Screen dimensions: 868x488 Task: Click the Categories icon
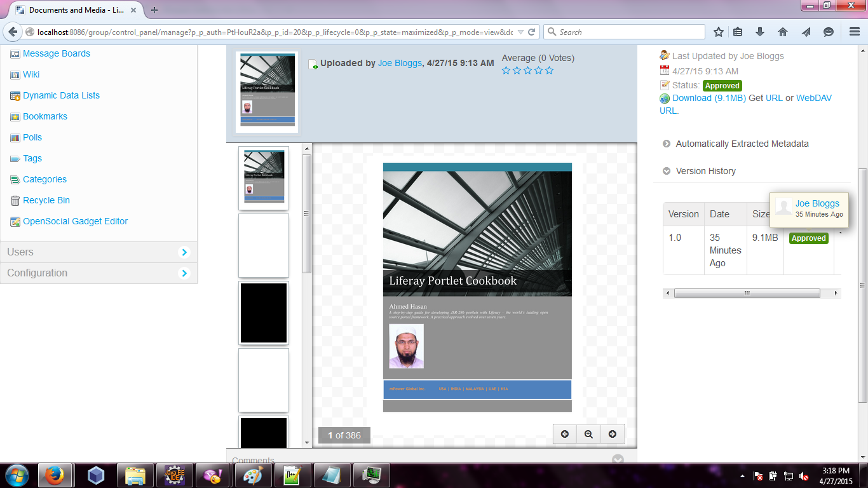[15, 180]
